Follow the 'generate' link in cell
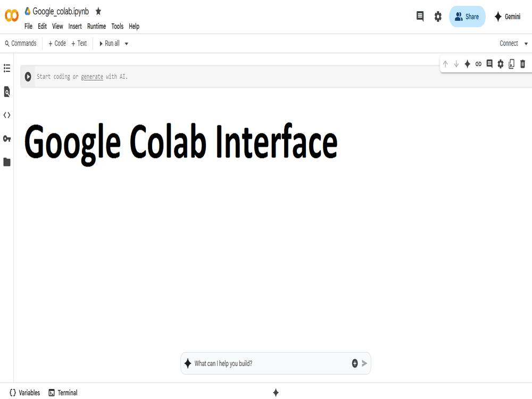Screen dimensions: 532x399 click(x=92, y=77)
